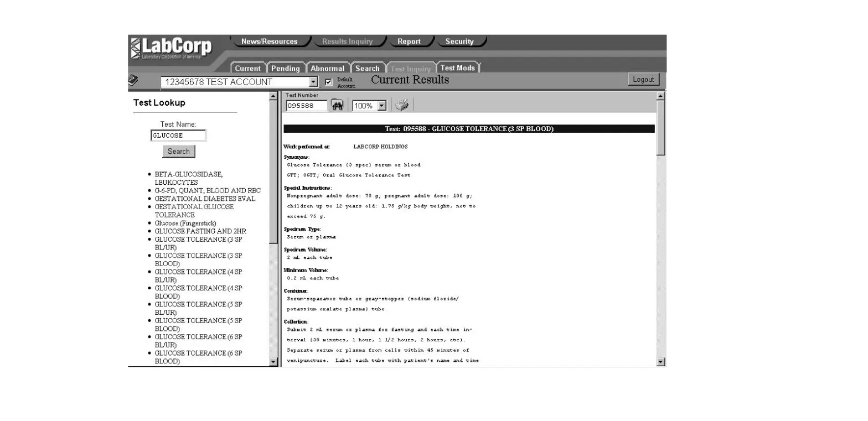This screenshot has width=868, height=421.
Task: Switch to the Test Mods tab
Action: click(x=457, y=68)
